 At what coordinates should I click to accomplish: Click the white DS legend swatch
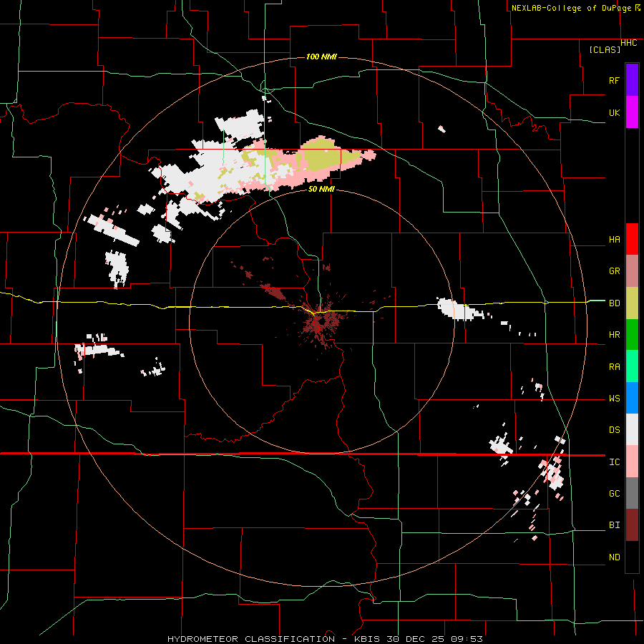click(632, 429)
